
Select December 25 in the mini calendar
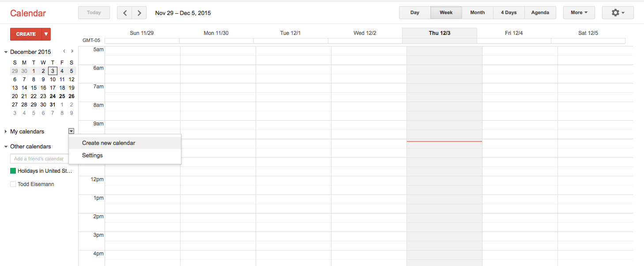coord(62,96)
